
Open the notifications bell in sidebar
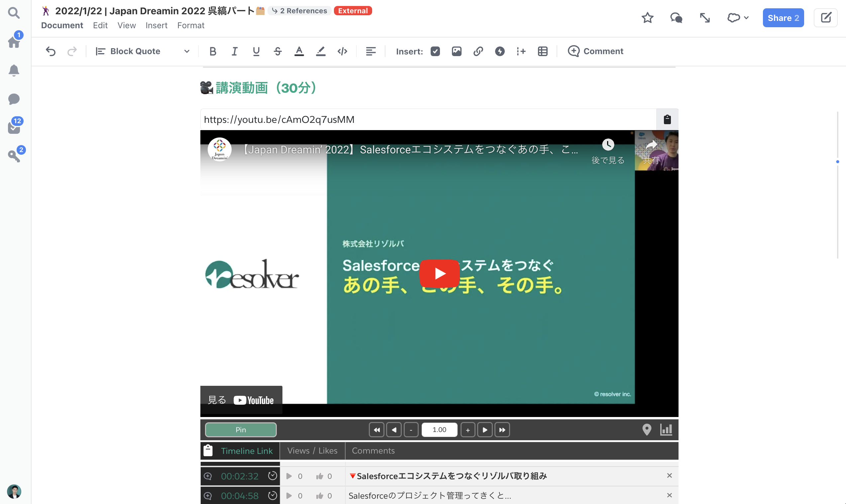[x=14, y=70]
